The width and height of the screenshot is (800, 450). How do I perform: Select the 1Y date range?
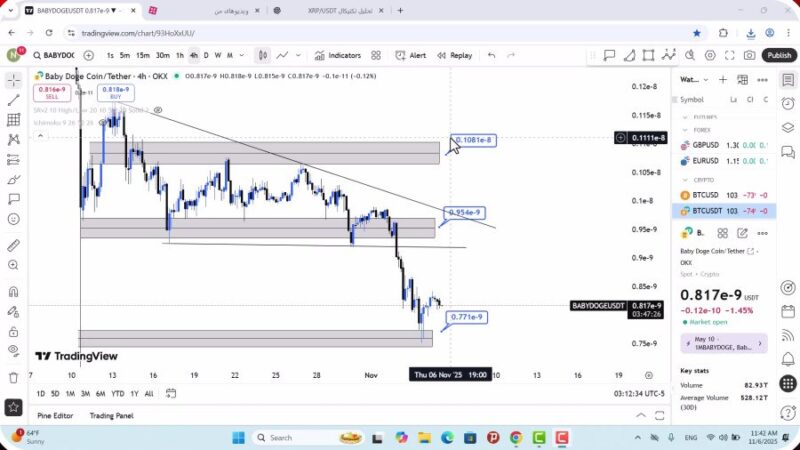click(x=134, y=393)
